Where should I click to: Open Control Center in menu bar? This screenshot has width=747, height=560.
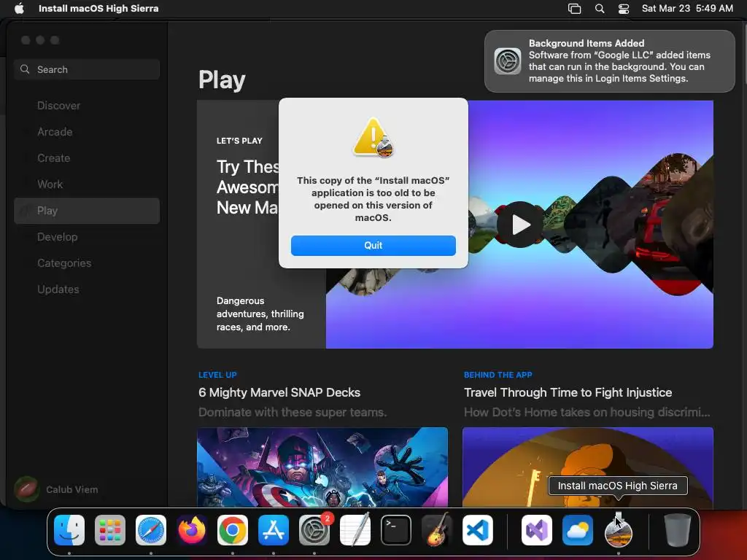[624, 9]
